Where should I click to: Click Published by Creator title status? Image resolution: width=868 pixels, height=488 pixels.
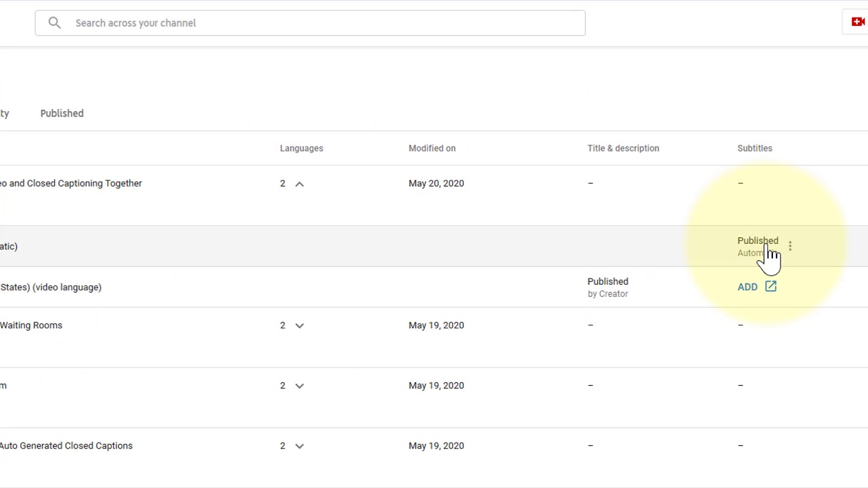coord(608,282)
